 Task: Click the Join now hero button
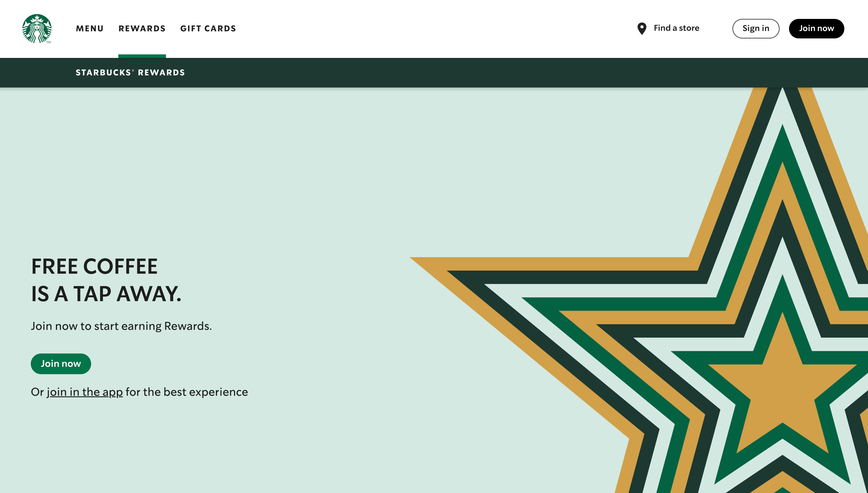(x=61, y=363)
